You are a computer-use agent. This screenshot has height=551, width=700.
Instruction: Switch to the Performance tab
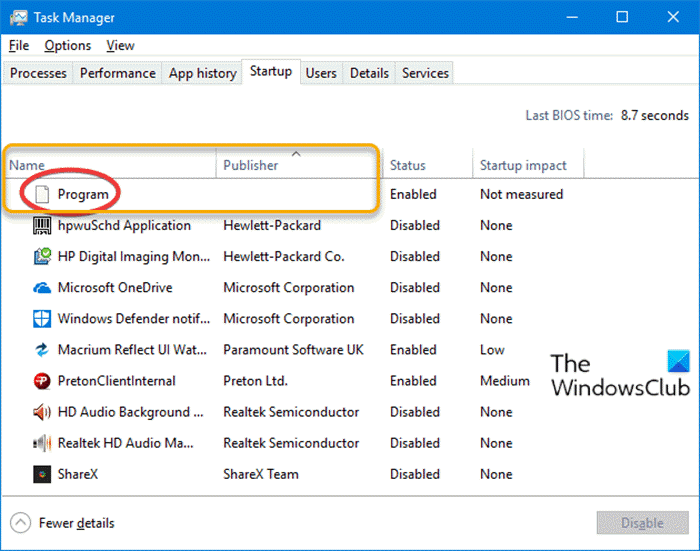[118, 73]
